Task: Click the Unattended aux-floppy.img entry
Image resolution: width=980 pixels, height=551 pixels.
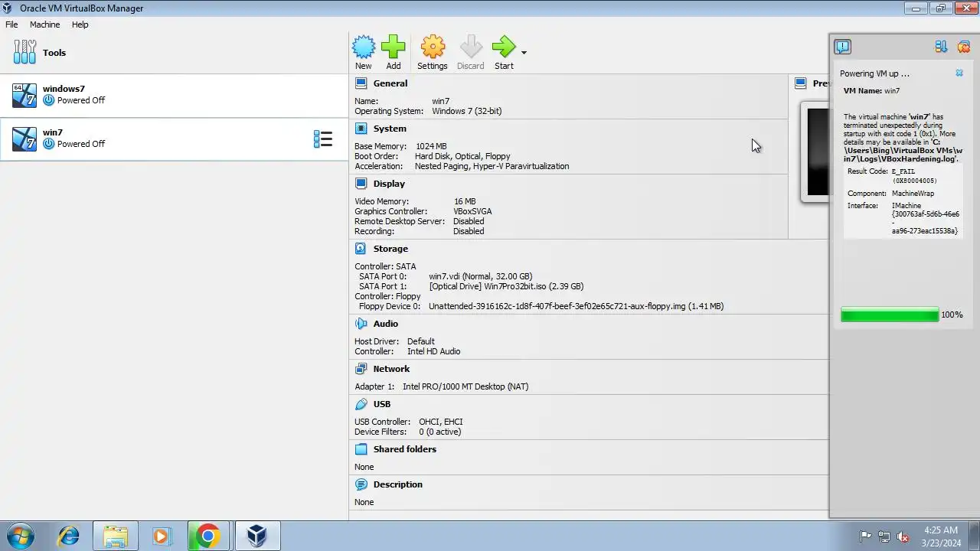Action: tap(576, 306)
